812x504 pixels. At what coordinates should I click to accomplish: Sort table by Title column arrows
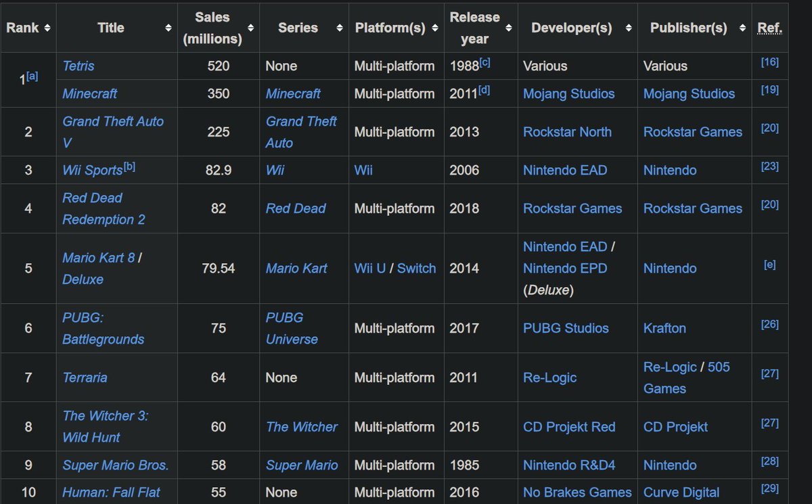click(168, 28)
